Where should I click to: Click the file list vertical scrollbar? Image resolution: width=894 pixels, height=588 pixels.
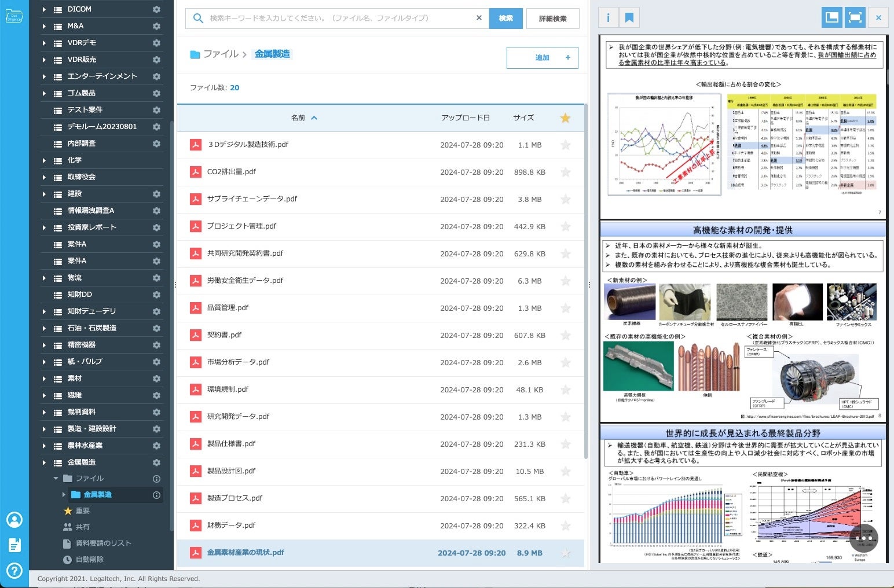coord(586,281)
